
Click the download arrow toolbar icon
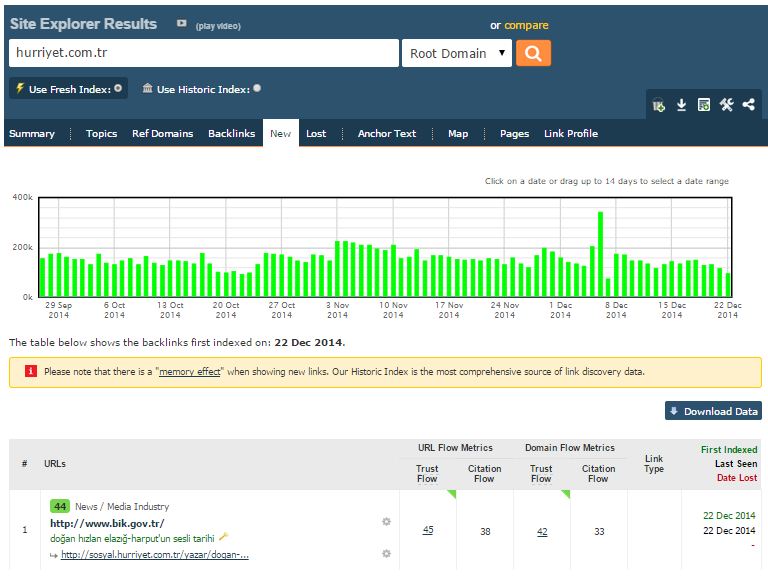(681, 105)
